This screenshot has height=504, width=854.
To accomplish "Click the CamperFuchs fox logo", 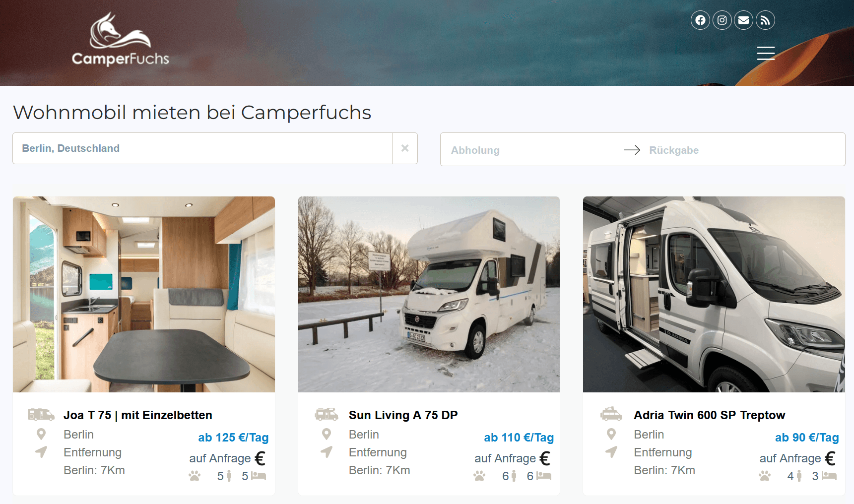I will pyautogui.click(x=121, y=39).
